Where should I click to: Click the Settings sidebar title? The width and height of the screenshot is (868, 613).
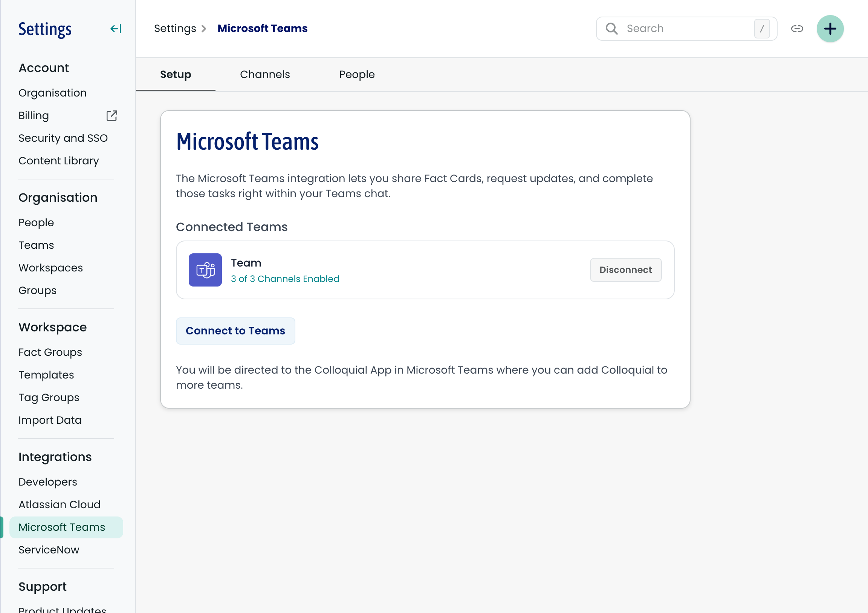click(45, 29)
